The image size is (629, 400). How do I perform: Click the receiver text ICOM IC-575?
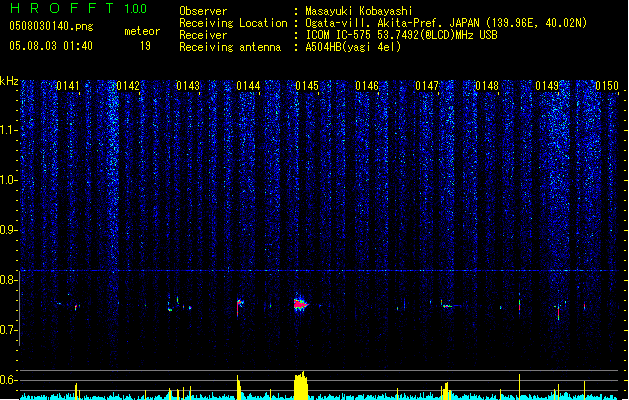(340, 35)
